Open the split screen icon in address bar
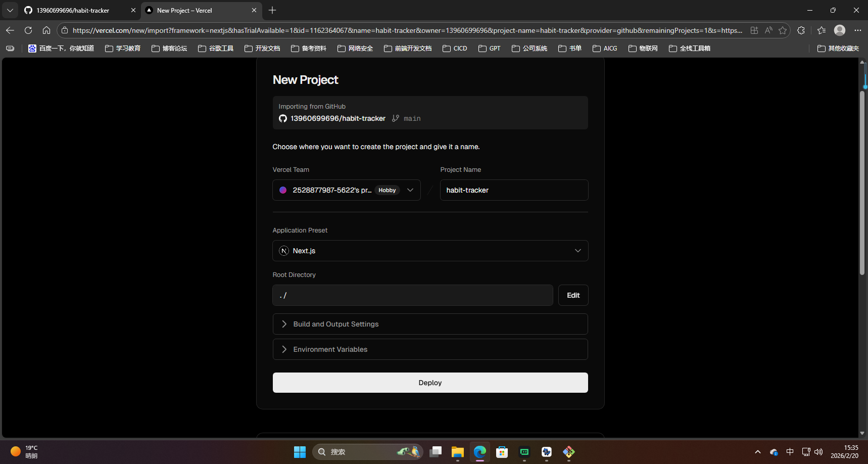This screenshot has width=868, height=464. [754, 30]
